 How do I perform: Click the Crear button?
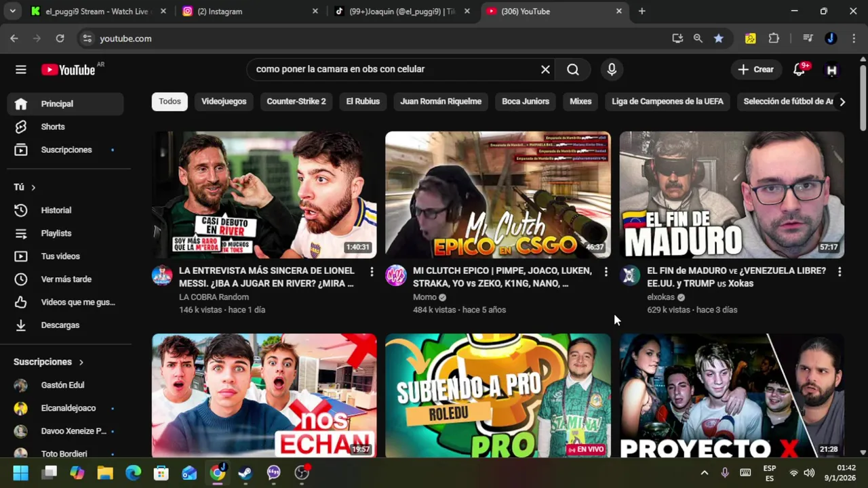pyautogui.click(x=755, y=70)
